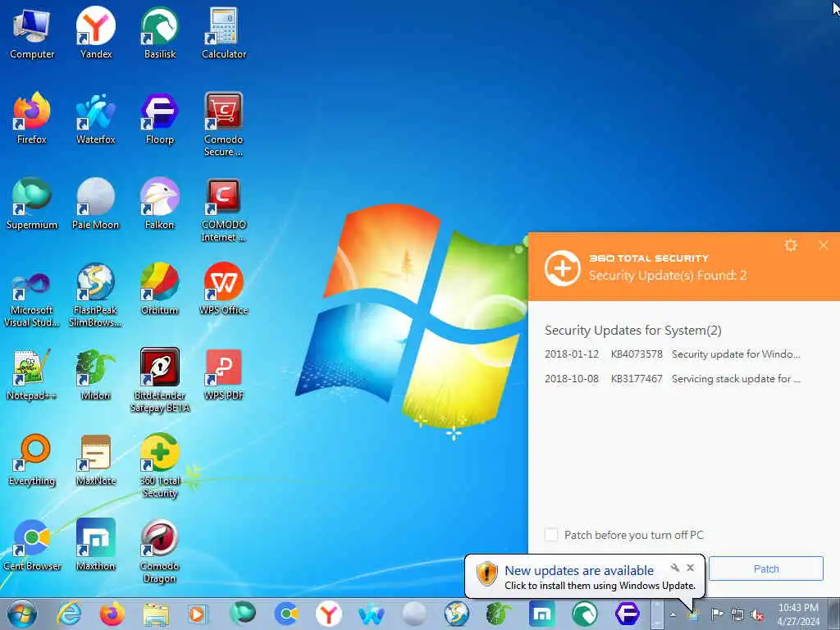Open Supermium from the taskbar
The height and width of the screenshot is (630, 840).
243,614
